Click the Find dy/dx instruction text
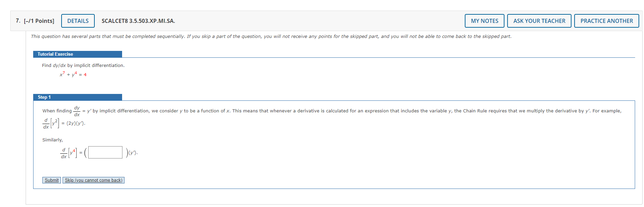The image size is (644, 207). click(x=83, y=65)
